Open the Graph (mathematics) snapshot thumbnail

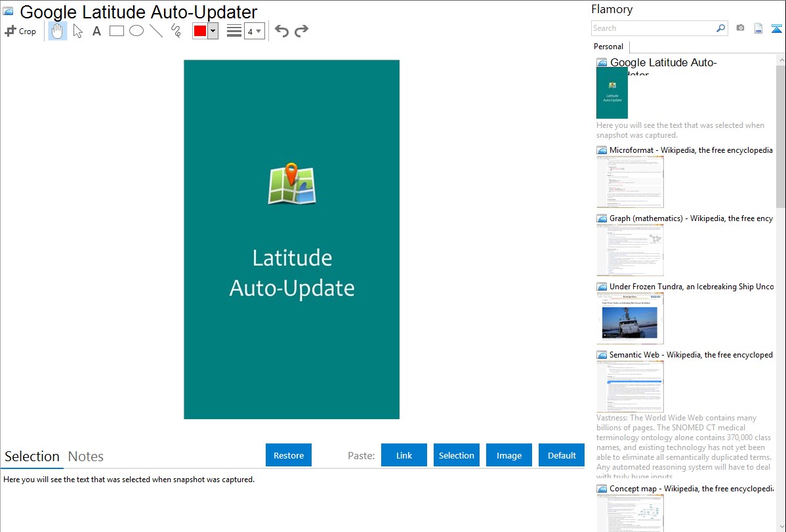[630, 250]
